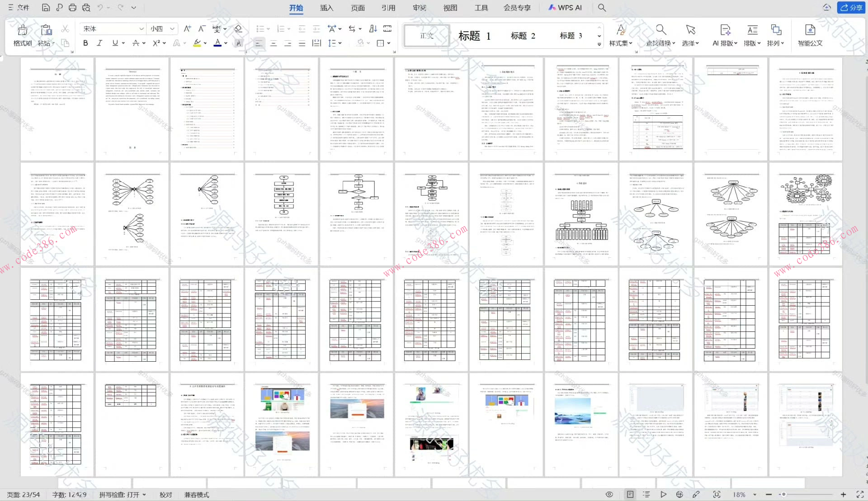
Task: Click the 分享 share button
Action: point(851,8)
